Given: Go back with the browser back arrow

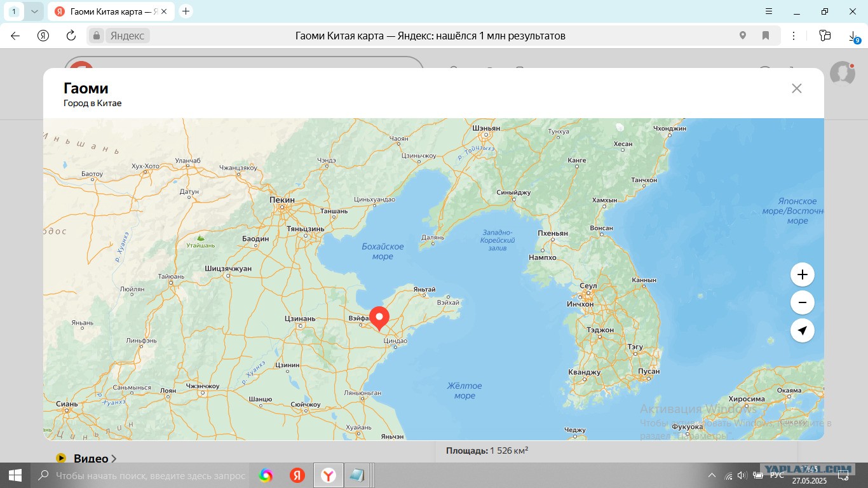Looking at the screenshot, I should click(15, 36).
